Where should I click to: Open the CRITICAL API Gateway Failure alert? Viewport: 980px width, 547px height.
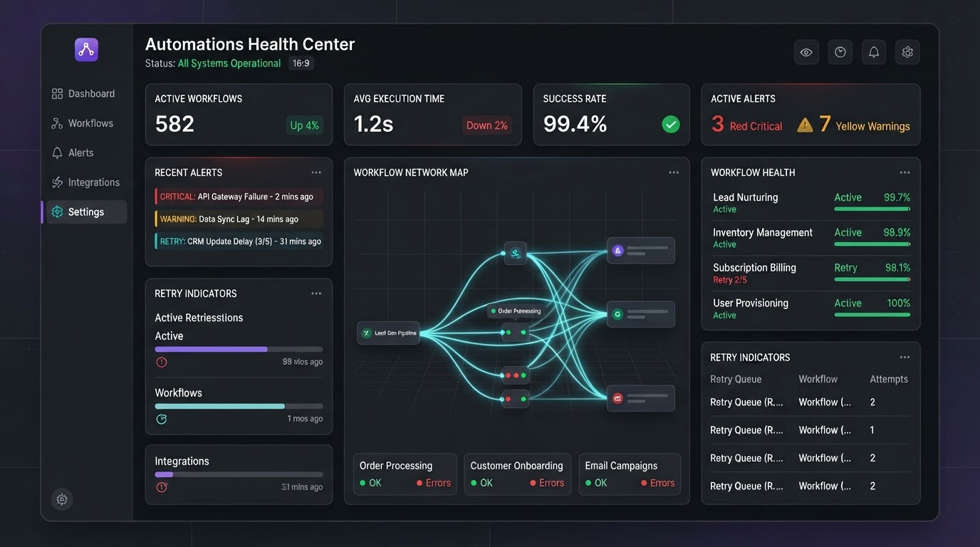[x=239, y=197]
